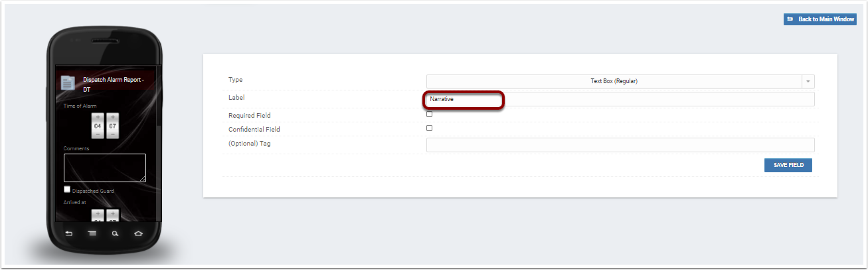Decrease the Time of Alarm hour value

(x=98, y=134)
